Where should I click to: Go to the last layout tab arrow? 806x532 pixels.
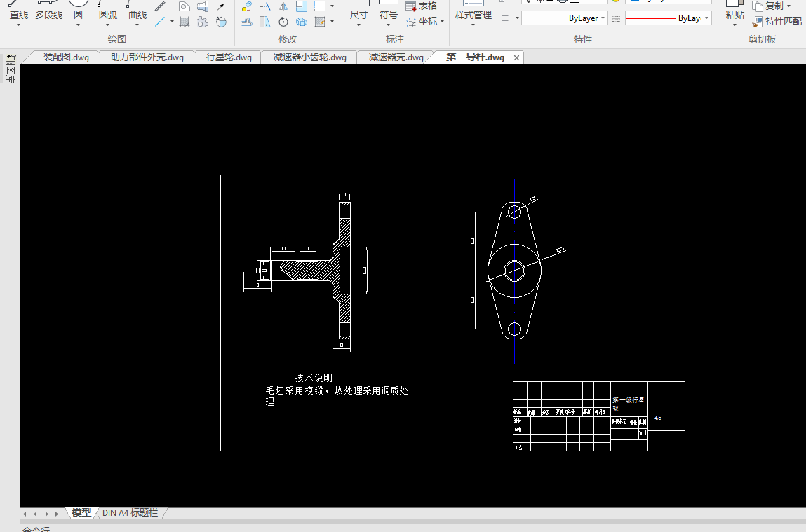tap(58, 514)
